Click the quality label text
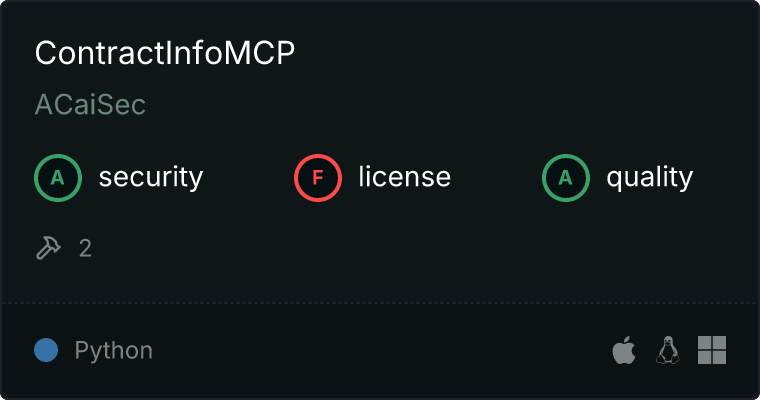Screen dimensions: 760x400 tap(650, 177)
